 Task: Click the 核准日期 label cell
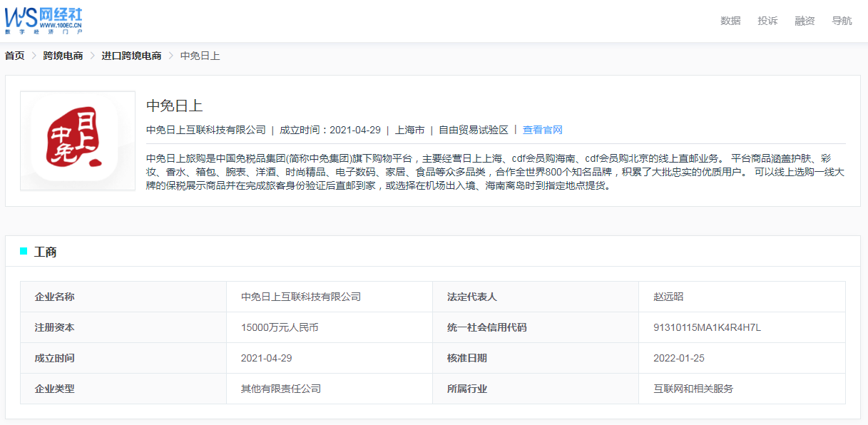[x=536, y=358]
